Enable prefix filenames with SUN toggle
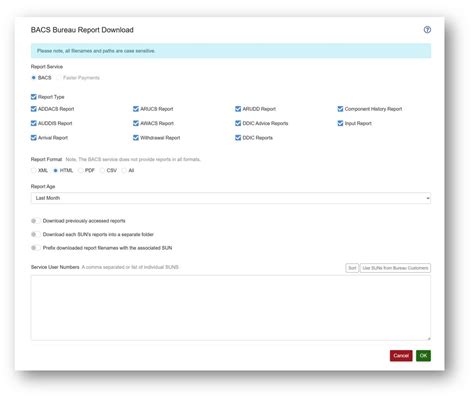This screenshot has height=400, width=474. click(36, 248)
